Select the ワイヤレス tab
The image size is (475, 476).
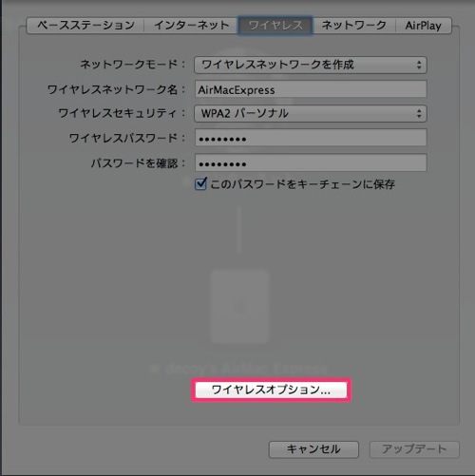point(275,26)
